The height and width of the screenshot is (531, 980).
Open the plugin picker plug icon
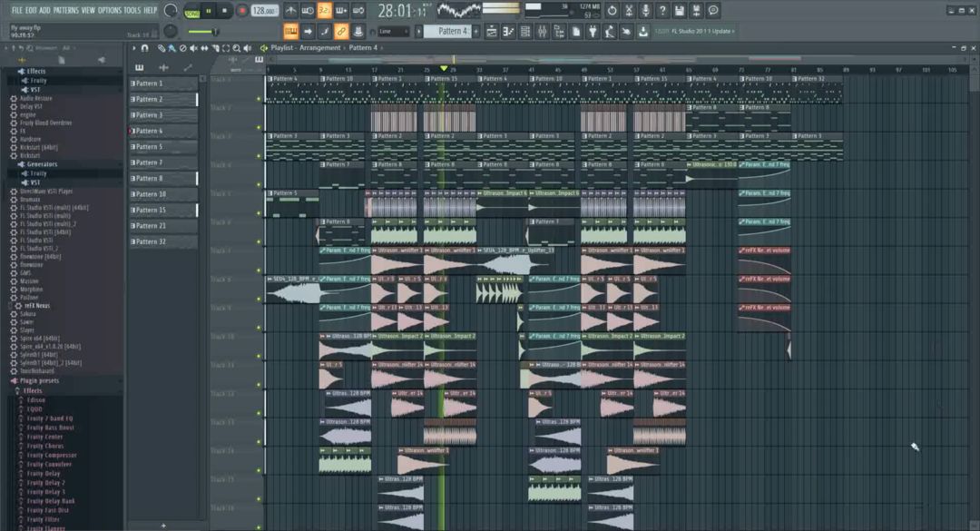592,32
